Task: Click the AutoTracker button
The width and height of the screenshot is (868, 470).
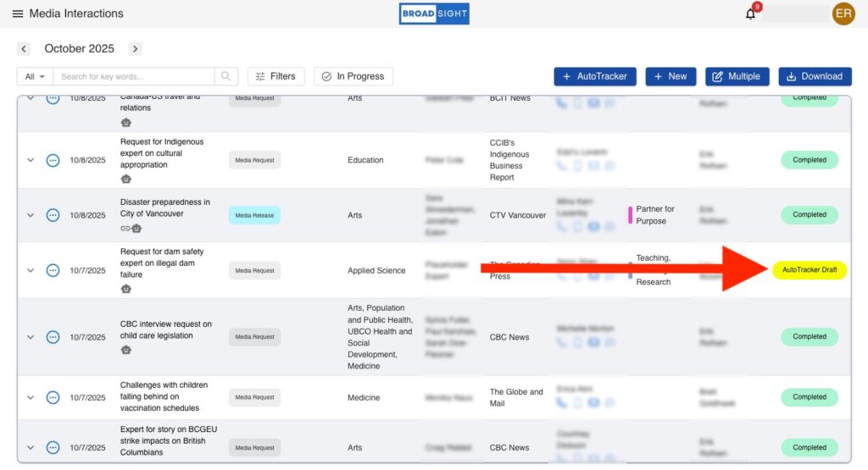Action: (595, 76)
